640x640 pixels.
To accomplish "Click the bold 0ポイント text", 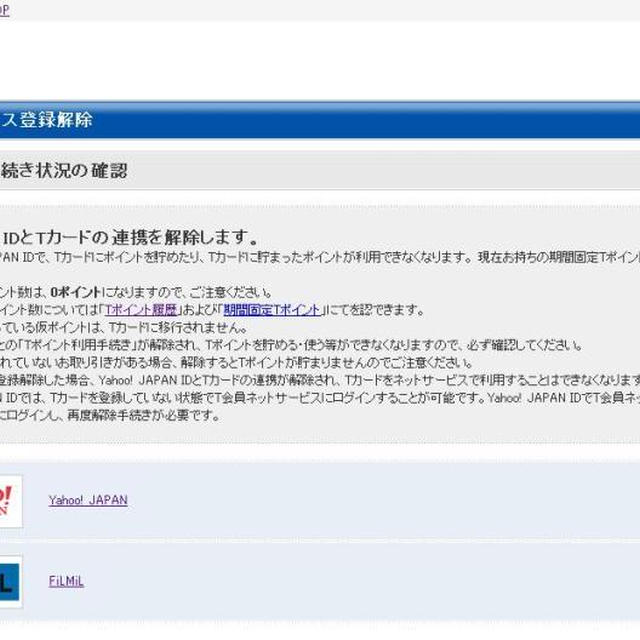I will click(76, 292).
